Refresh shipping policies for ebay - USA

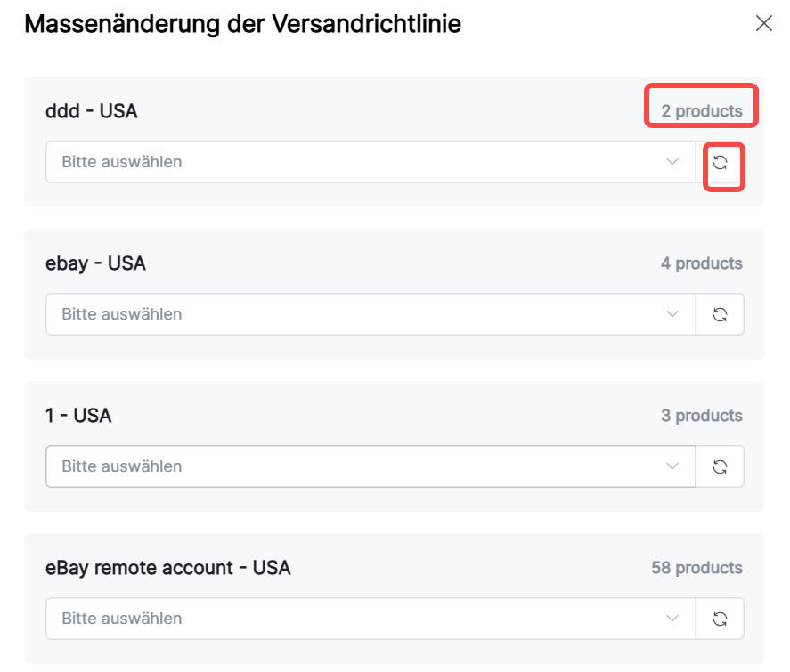click(721, 314)
